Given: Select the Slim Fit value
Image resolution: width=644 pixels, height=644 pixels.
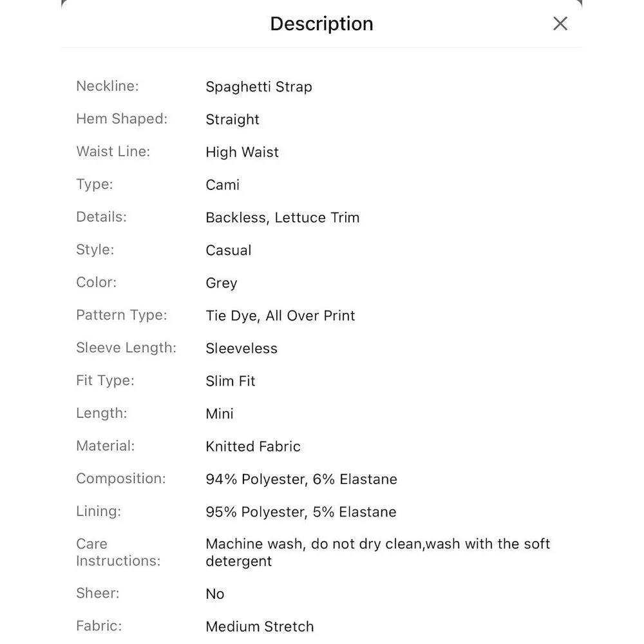Looking at the screenshot, I should [230, 381].
